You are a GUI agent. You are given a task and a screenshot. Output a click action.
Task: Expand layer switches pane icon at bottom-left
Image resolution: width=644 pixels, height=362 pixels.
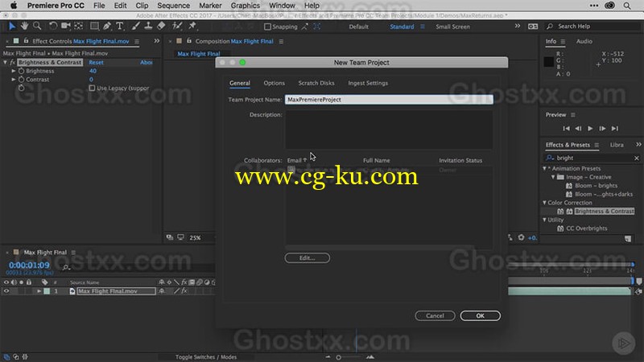coord(6,357)
